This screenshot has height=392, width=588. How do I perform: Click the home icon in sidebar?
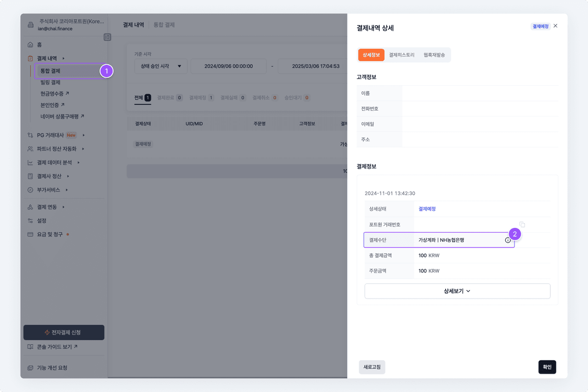pos(30,45)
